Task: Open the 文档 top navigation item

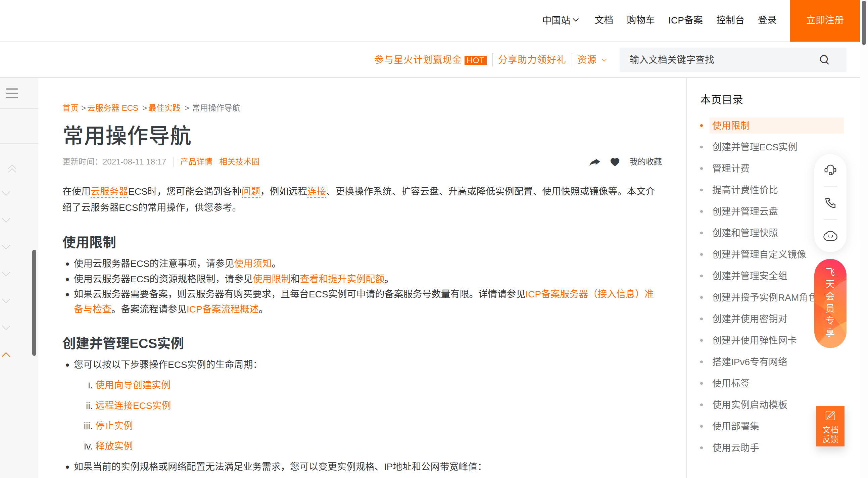Action: (604, 20)
